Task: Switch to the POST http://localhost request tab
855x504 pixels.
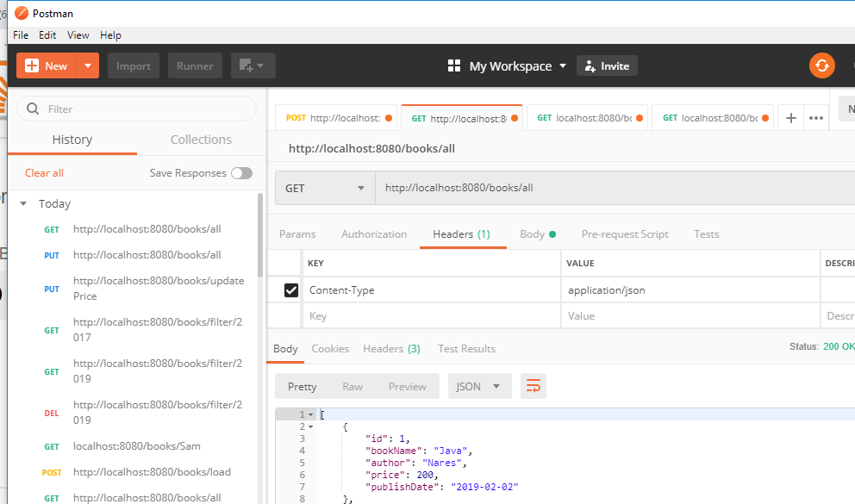Action: pos(338,118)
